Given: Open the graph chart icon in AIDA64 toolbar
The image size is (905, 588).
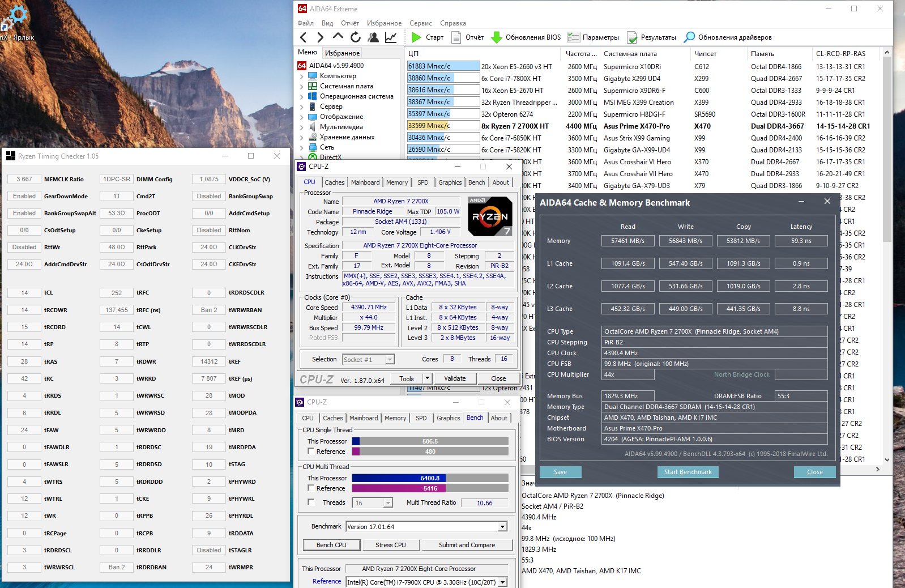Looking at the screenshot, I should pyautogui.click(x=391, y=37).
